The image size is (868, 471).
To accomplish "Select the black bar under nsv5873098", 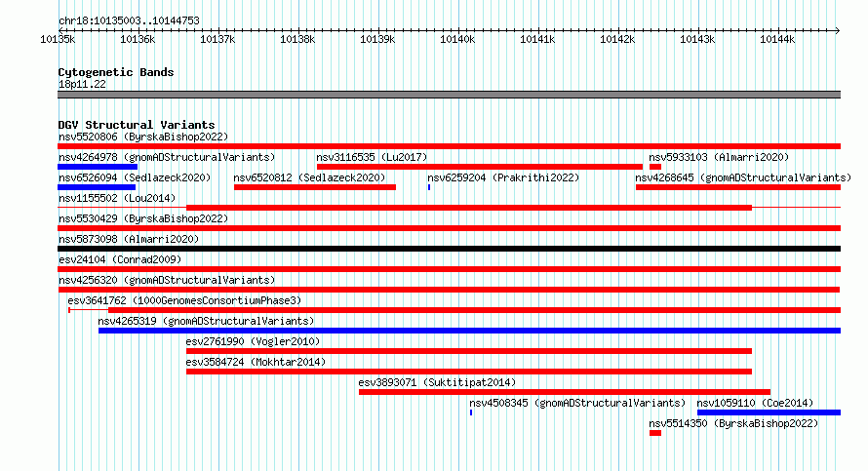I will tap(449, 249).
